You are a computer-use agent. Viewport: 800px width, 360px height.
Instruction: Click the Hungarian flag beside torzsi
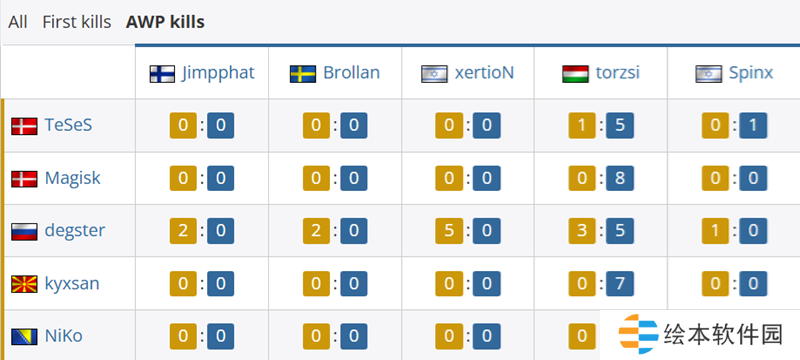click(576, 74)
